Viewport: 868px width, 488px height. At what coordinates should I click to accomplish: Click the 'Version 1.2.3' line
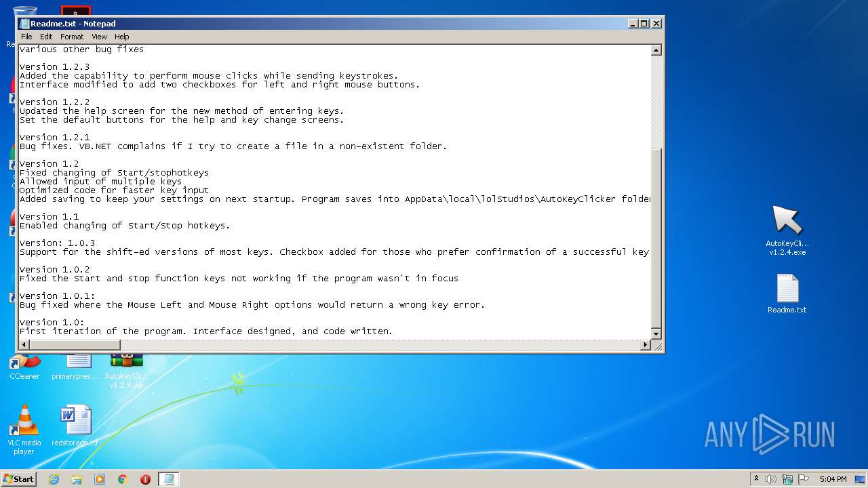[x=54, y=66]
